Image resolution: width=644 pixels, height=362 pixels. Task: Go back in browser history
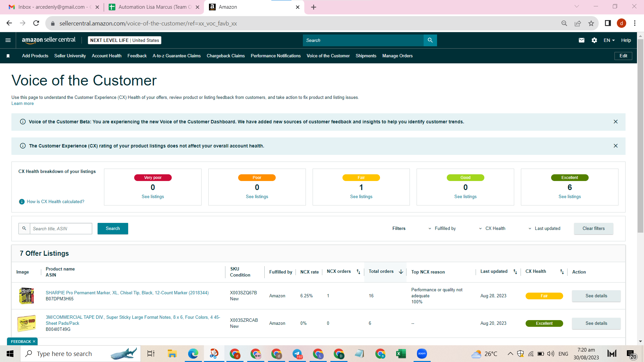click(9, 23)
